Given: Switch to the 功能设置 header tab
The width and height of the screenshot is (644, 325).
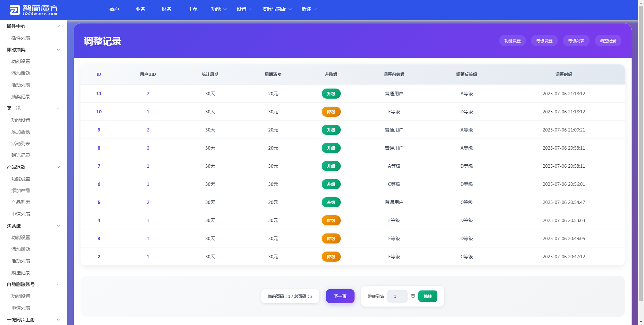Looking at the screenshot, I should 513,41.
